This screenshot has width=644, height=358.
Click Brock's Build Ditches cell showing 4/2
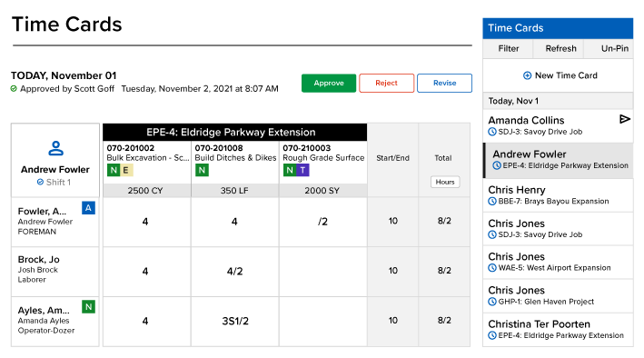point(235,272)
